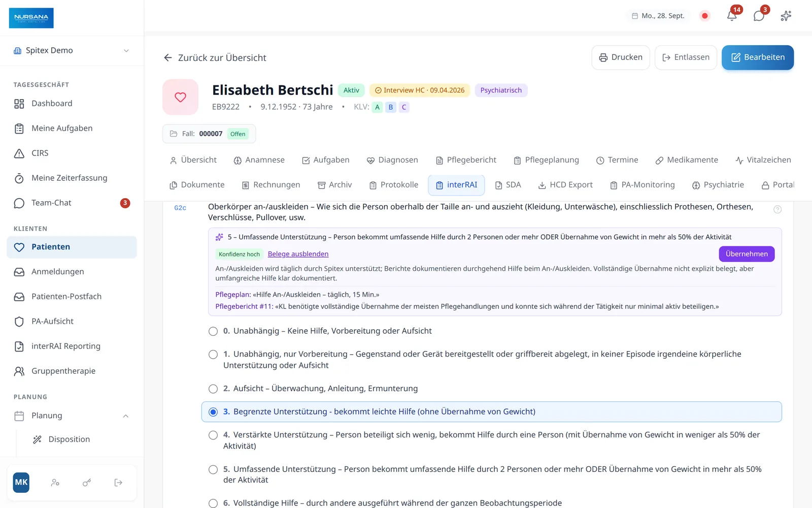Screen dimensions: 812x508
Task: Open the HCD Export tab
Action: tap(565, 185)
